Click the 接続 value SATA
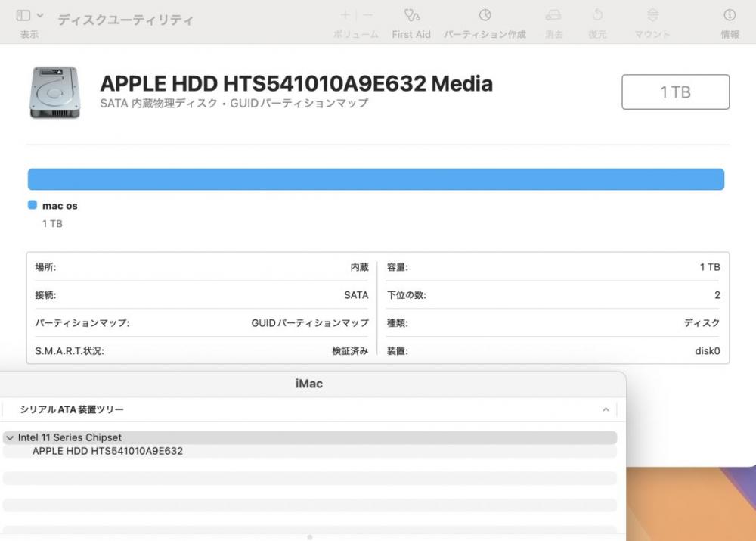The width and height of the screenshot is (756, 541). 356,295
